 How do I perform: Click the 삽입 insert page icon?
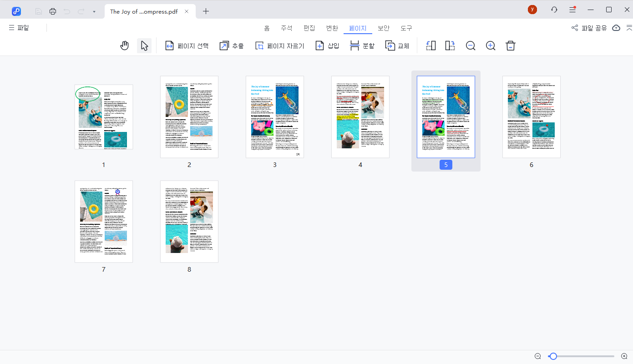coord(327,45)
